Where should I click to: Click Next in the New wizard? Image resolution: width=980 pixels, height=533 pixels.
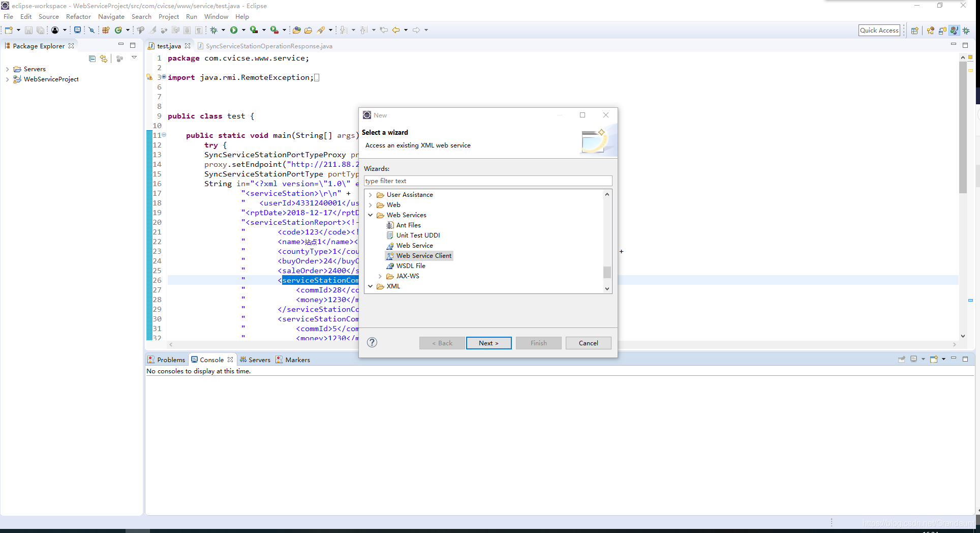click(488, 343)
